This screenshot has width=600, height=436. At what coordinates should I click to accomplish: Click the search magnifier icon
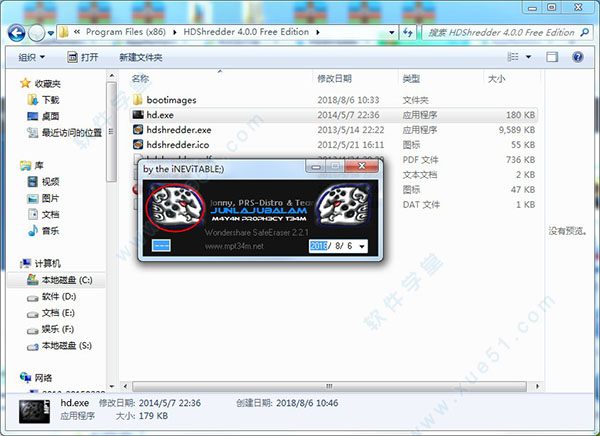point(585,33)
